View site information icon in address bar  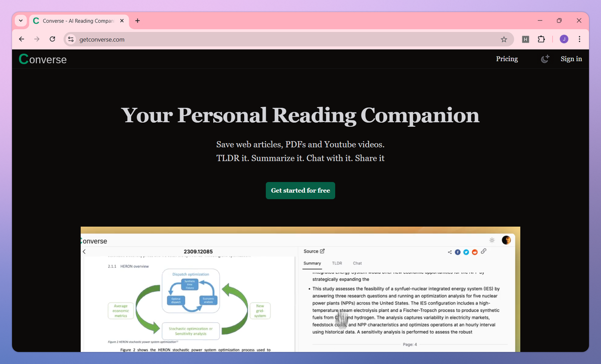[x=71, y=39]
